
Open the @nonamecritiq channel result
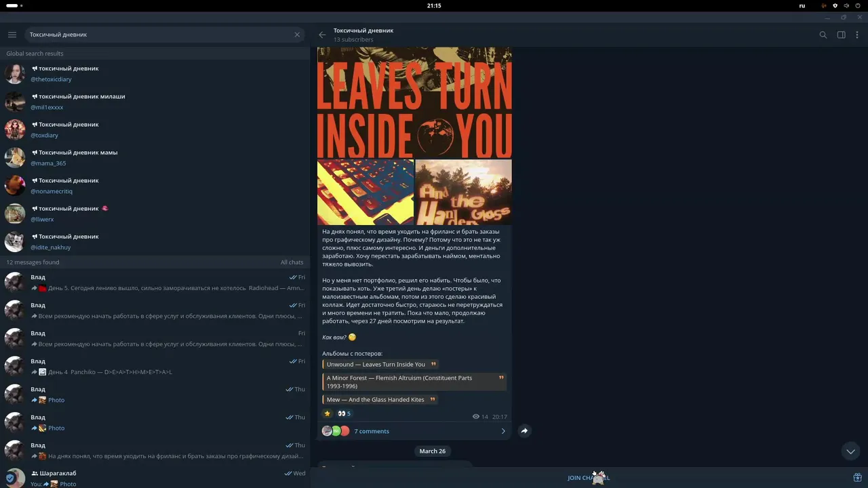point(155,186)
